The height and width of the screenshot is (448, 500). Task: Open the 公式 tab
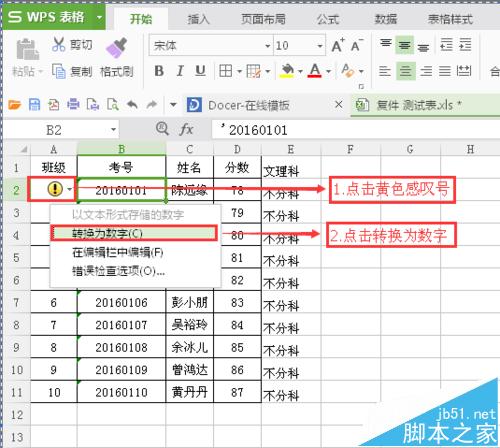(328, 19)
